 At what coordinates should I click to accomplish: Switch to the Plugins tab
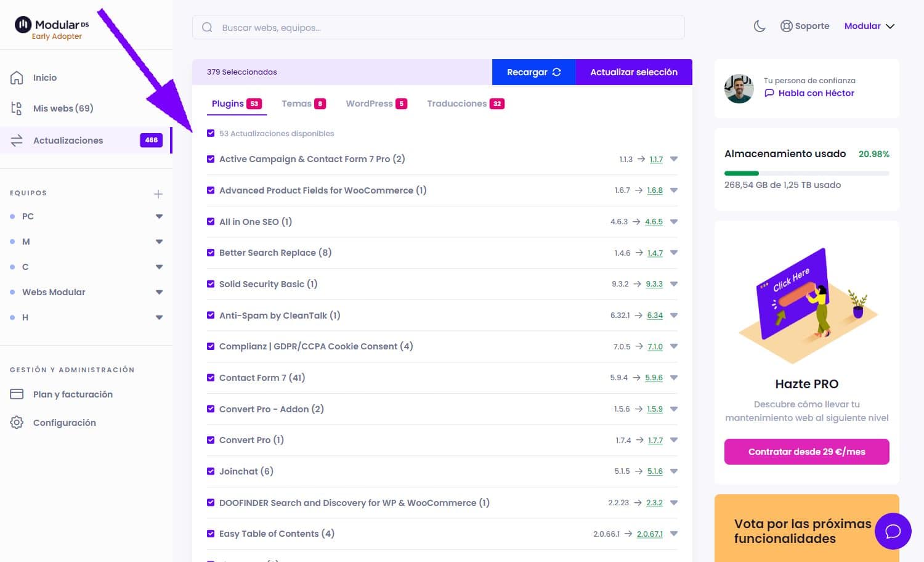pyautogui.click(x=237, y=104)
